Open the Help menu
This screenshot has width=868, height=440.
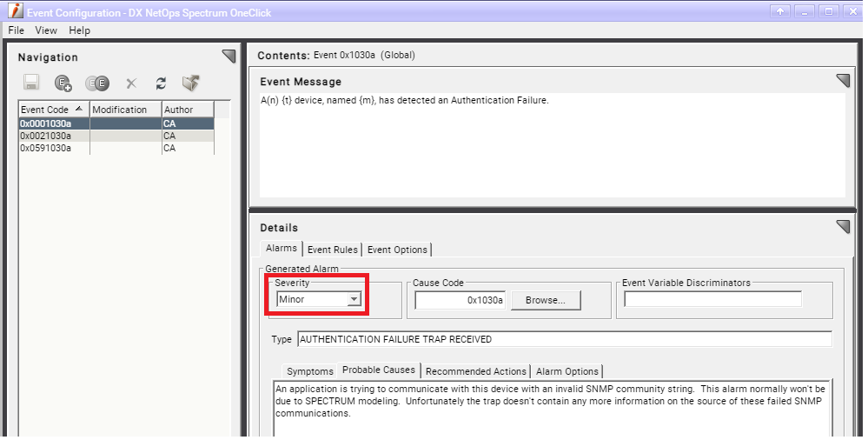[79, 30]
